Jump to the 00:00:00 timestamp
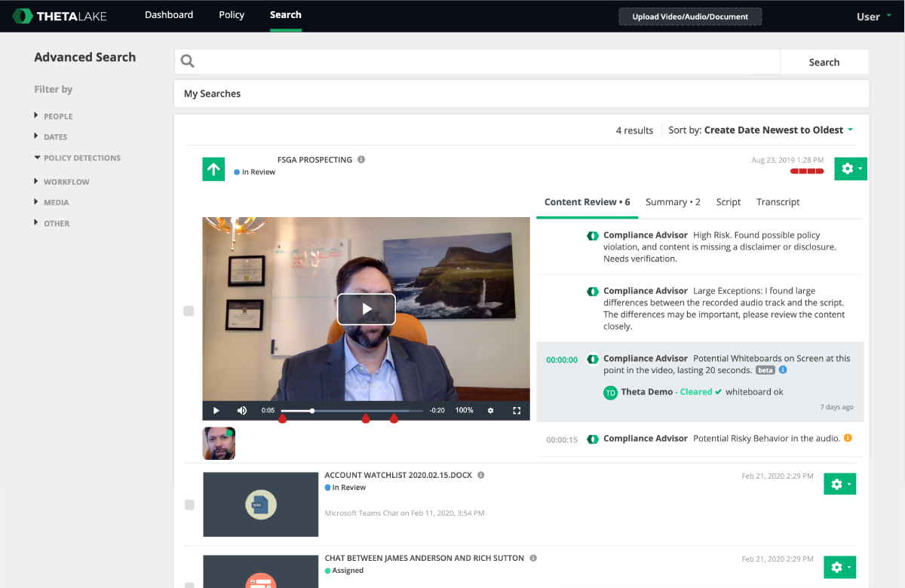This screenshot has height=588, width=905. tap(562, 360)
